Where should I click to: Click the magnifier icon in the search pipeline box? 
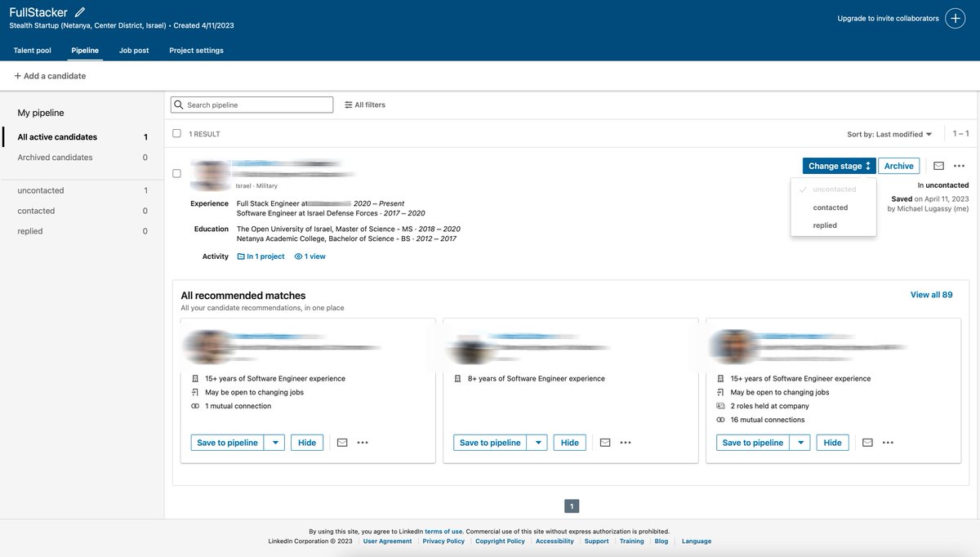pos(180,105)
